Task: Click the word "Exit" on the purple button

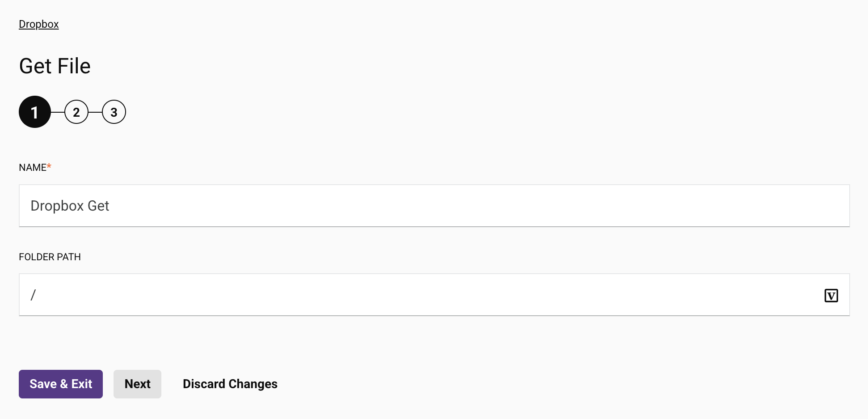Action: 82,384
